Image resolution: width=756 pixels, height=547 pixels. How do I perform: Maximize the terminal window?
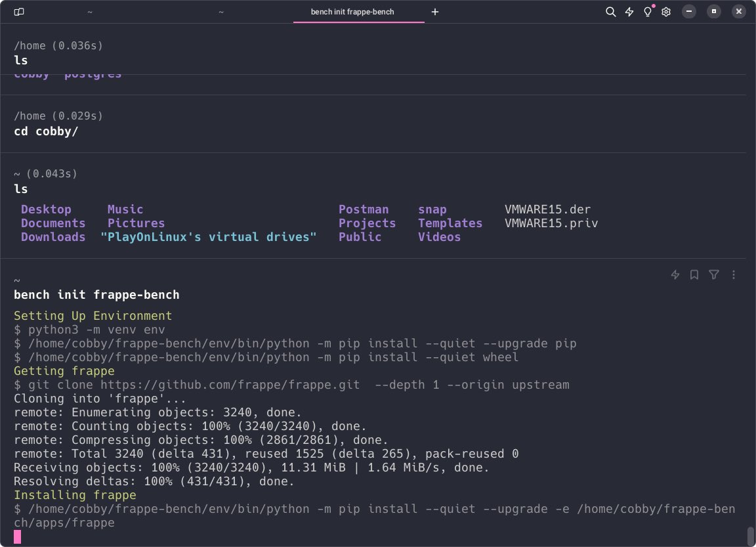pos(713,12)
